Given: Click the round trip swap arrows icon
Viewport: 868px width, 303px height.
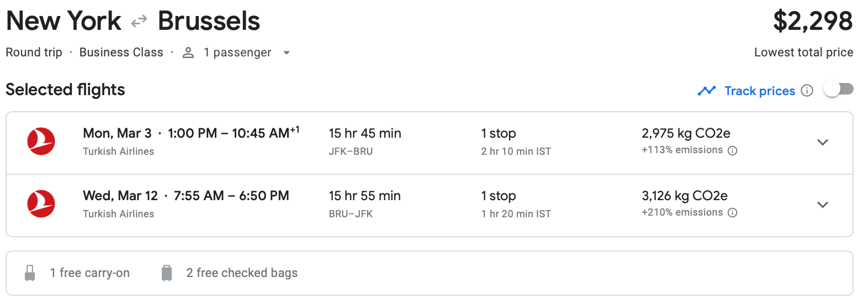Looking at the screenshot, I should point(139,22).
